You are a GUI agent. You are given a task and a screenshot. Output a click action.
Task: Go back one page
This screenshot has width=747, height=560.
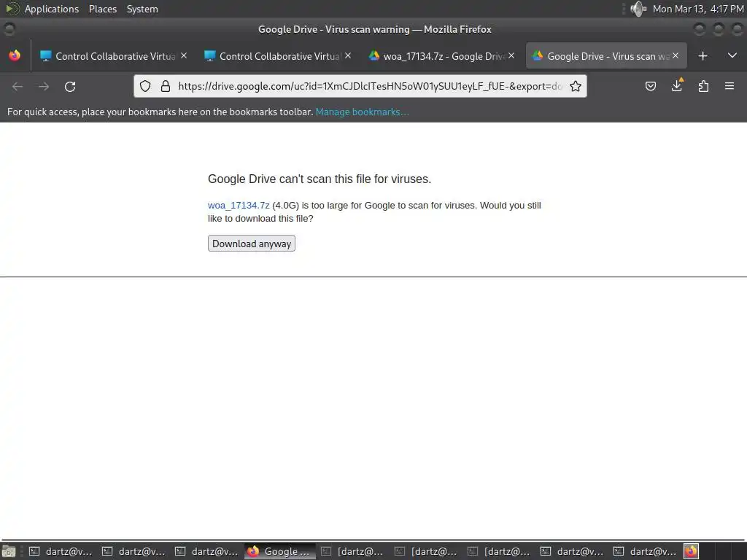[x=18, y=86]
